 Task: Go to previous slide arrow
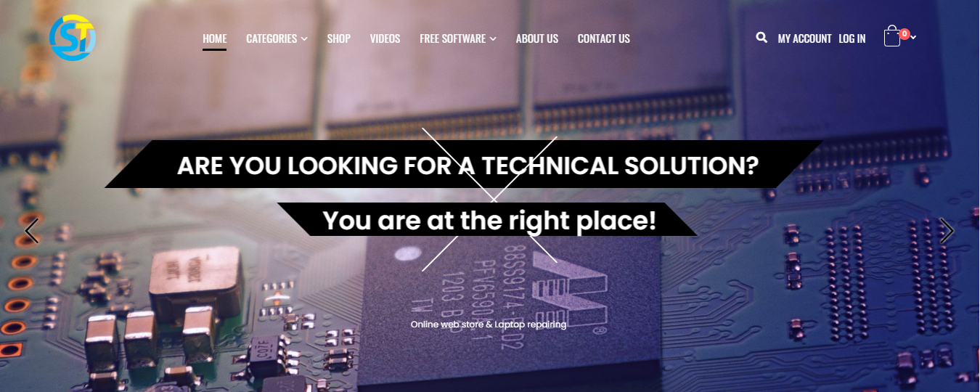(x=31, y=231)
